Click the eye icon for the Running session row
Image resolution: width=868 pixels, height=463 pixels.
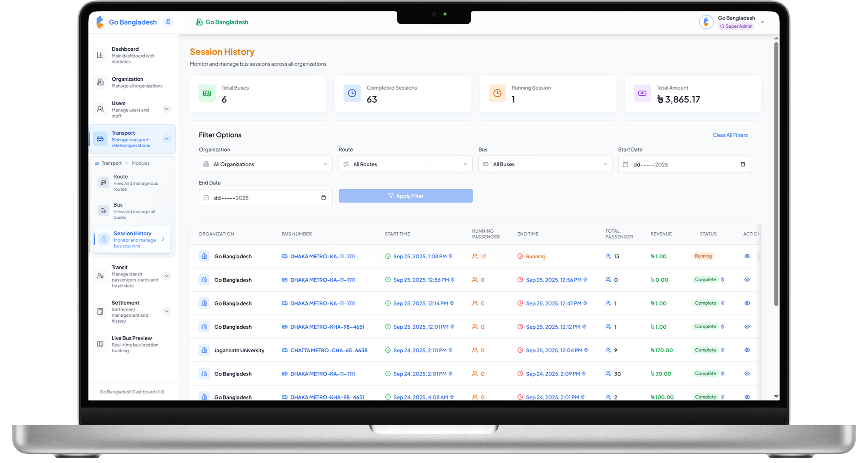tap(747, 256)
